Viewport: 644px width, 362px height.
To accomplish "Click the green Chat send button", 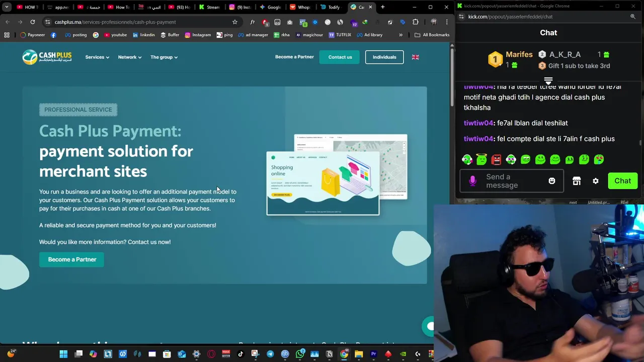I will click(622, 181).
